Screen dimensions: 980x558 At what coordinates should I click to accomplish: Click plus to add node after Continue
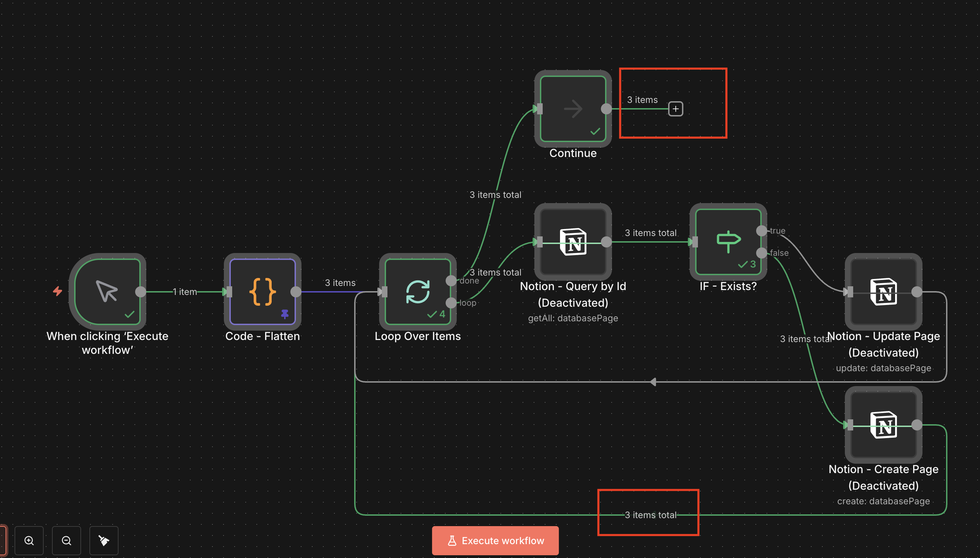pos(675,109)
